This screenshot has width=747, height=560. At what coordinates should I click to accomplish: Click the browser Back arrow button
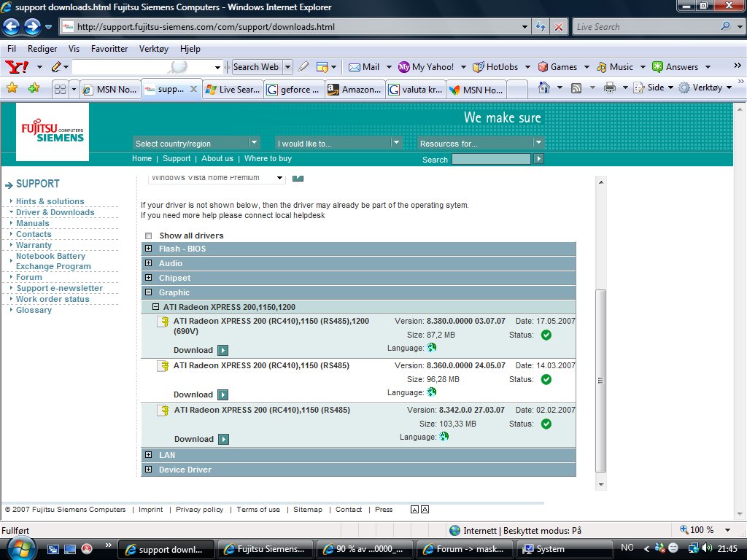point(11,27)
